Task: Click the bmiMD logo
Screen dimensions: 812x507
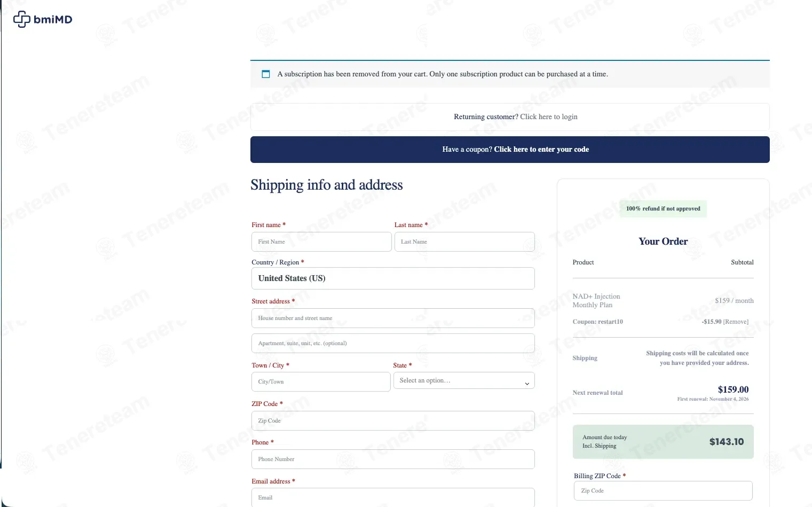Action: click(43, 19)
